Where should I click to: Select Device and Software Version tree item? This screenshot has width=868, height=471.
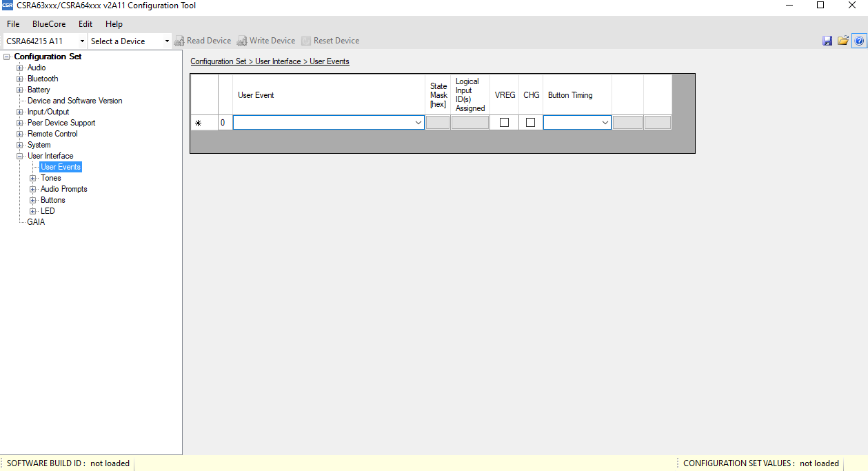[x=74, y=101]
